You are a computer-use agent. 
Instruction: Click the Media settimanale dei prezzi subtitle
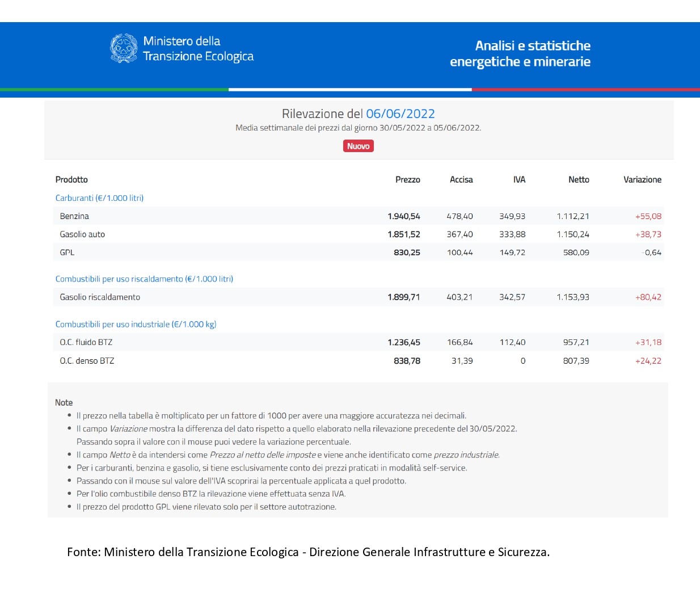[359, 128]
